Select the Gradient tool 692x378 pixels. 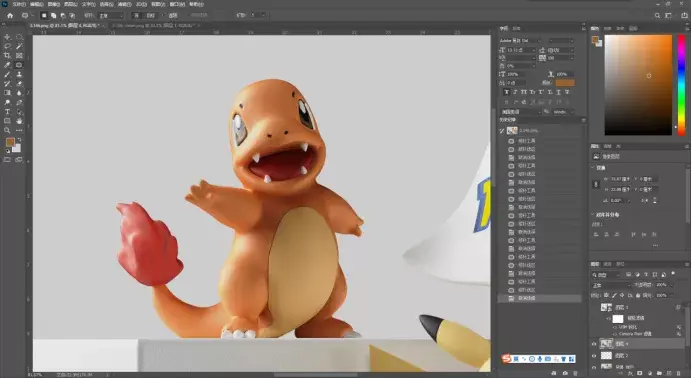(x=7, y=93)
